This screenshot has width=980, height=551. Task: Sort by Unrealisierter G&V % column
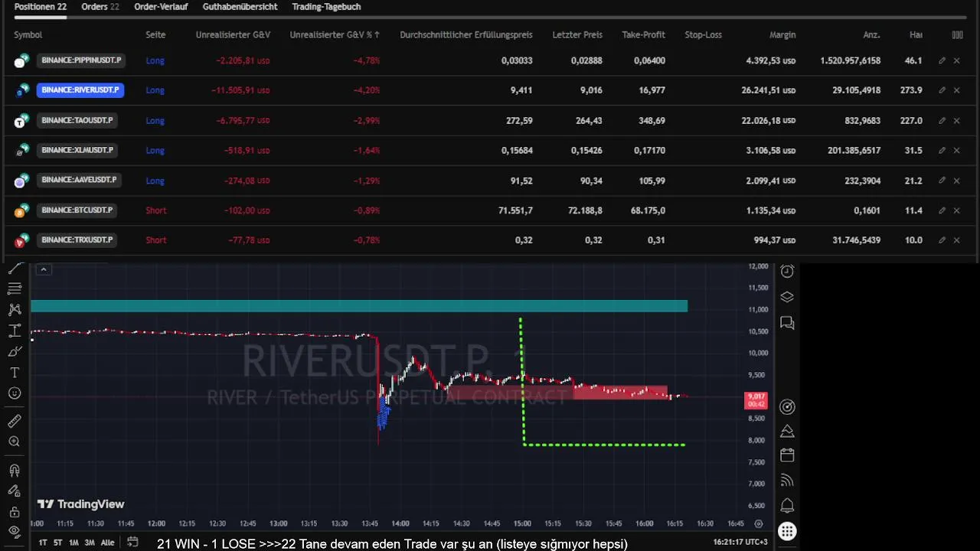335,34
